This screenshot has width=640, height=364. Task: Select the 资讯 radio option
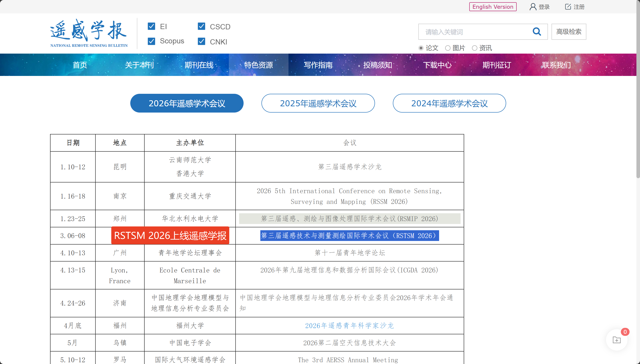[474, 48]
